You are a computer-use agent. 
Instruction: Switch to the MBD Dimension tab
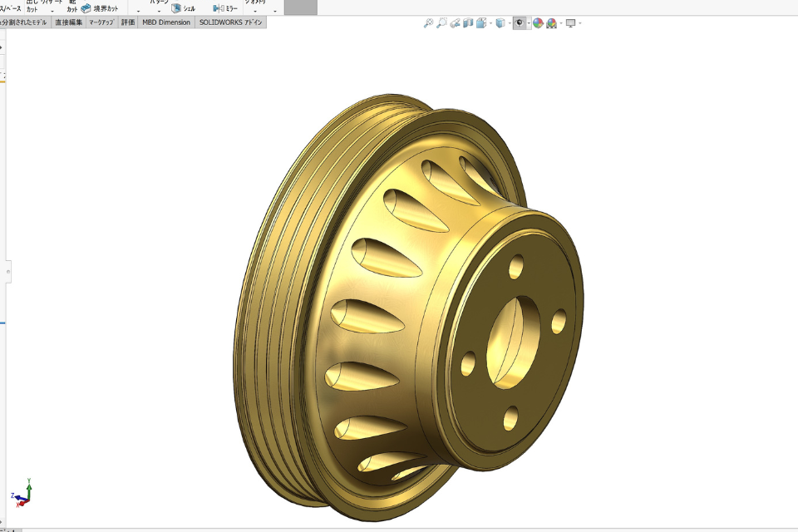166,22
